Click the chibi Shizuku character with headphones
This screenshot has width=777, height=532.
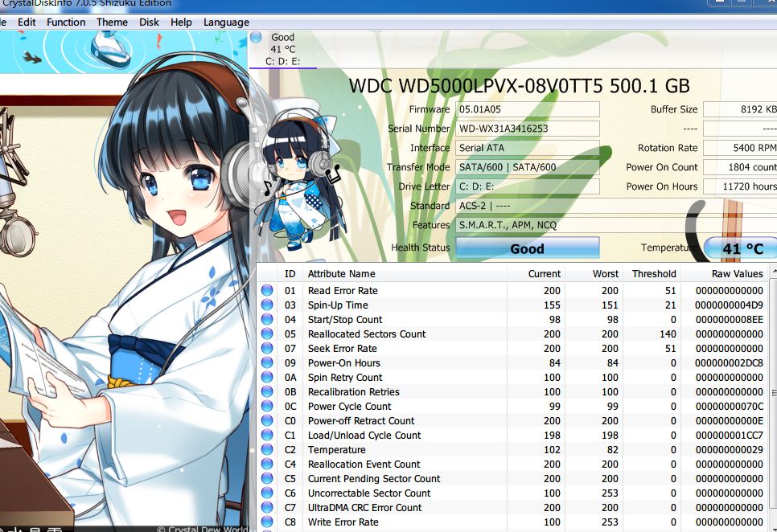tap(300, 177)
